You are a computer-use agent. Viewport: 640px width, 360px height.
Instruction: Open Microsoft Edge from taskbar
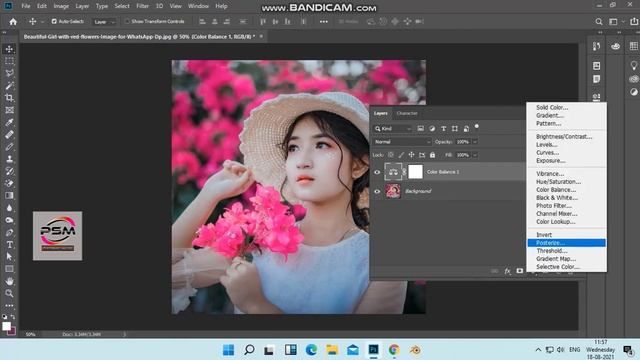pos(311,350)
